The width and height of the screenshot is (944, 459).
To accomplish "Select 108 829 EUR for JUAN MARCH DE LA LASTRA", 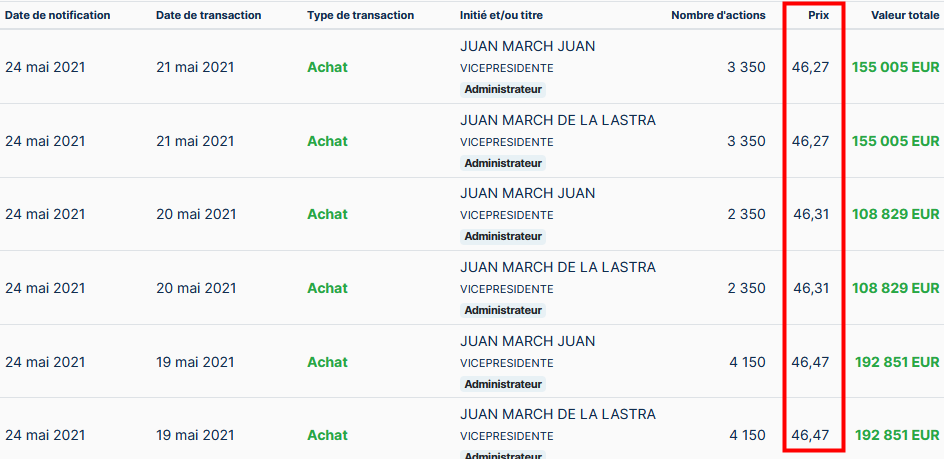I will [895, 288].
